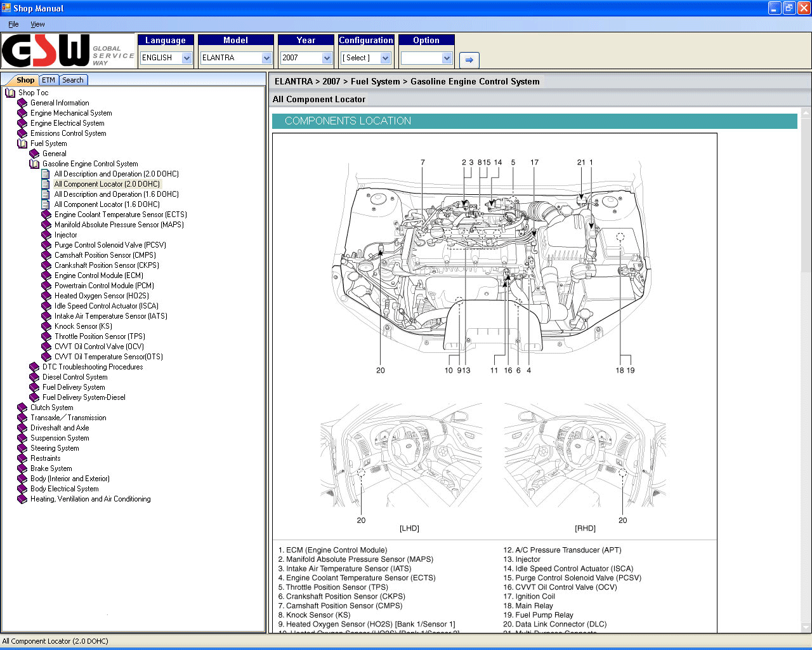Screen dimensions: 812x650
Task: Expand Body (Interior and Exterior) node
Action: click(x=70, y=479)
